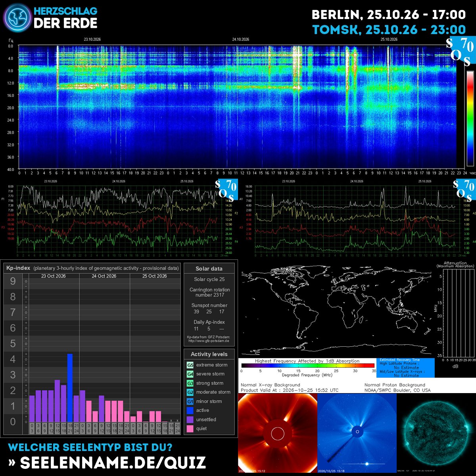This screenshot has height=476, width=476.
Task: Click the G2 moderate storm swatch
Action: (x=190, y=392)
